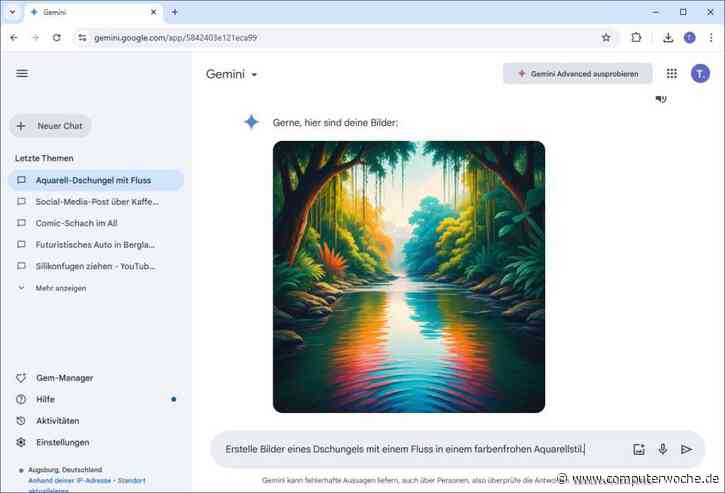Open the Google account avatar in Gemini
The image size is (725, 493).
[700, 74]
